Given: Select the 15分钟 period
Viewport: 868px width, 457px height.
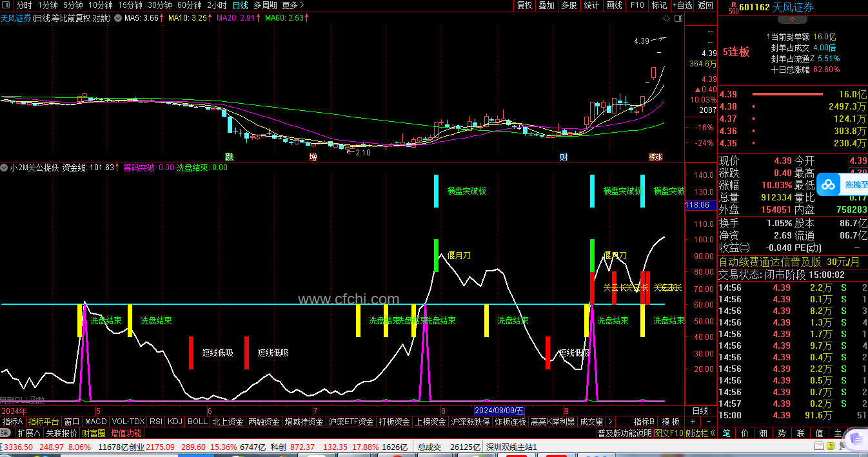Looking at the screenshot, I should click(x=130, y=5).
